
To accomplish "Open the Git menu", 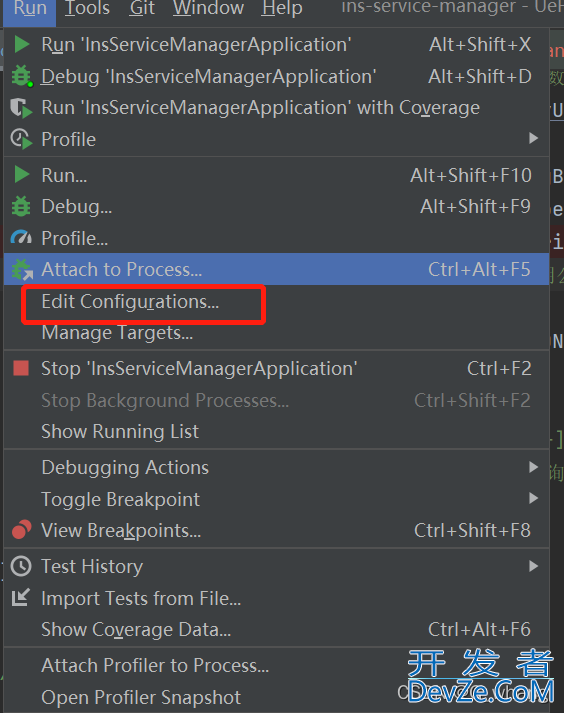I will 142,8.
